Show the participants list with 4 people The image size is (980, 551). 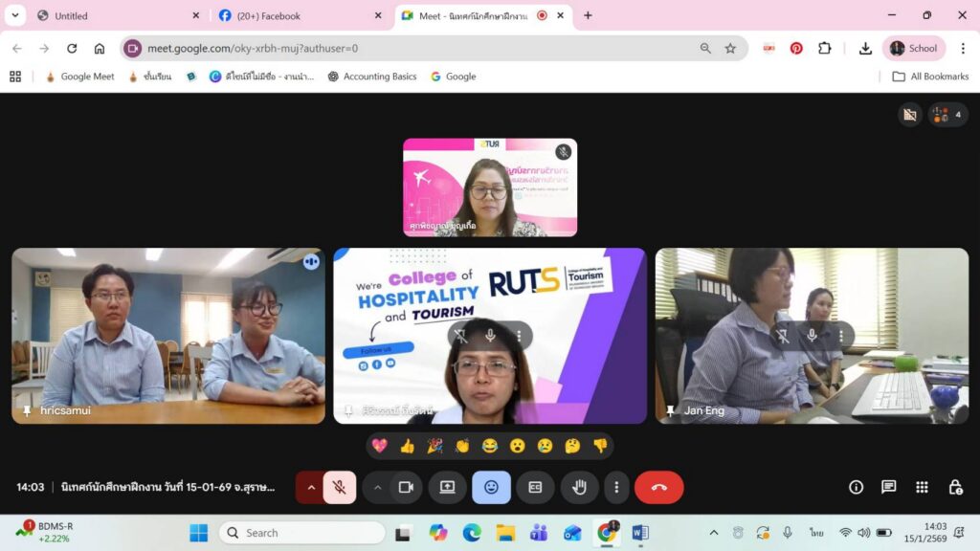click(947, 115)
